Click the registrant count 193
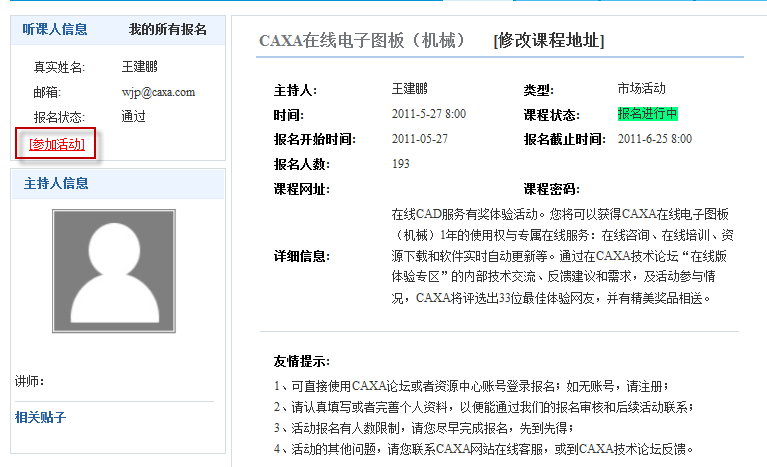767x467 pixels. pyautogui.click(x=401, y=164)
